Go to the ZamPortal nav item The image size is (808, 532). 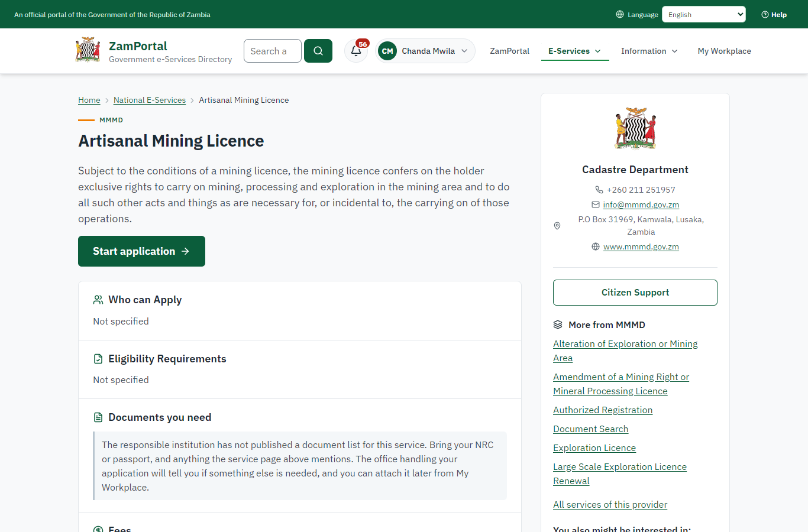[509, 51]
